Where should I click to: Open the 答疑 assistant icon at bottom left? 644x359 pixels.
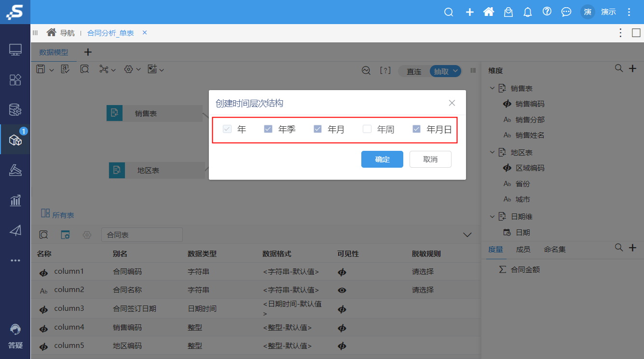[x=15, y=332]
